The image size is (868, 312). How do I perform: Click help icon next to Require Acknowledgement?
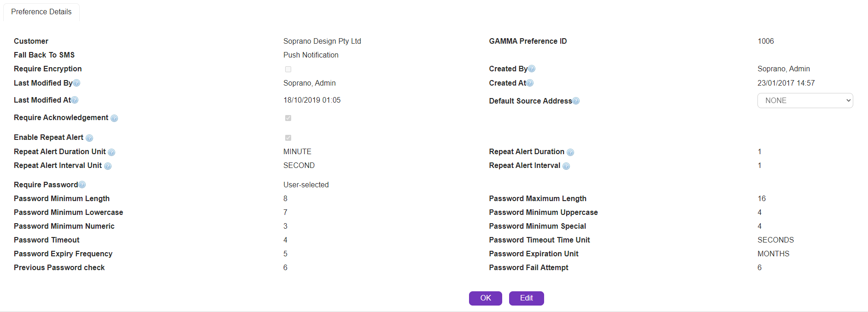click(114, 118)
